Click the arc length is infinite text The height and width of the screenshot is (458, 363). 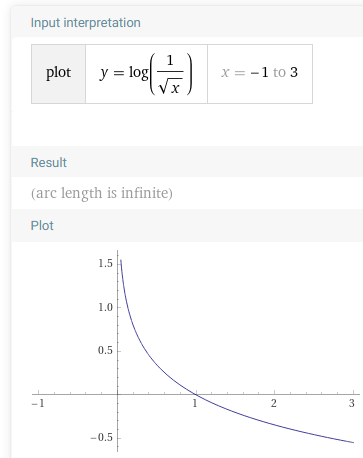pyautogui.click(x=102, y=193)
